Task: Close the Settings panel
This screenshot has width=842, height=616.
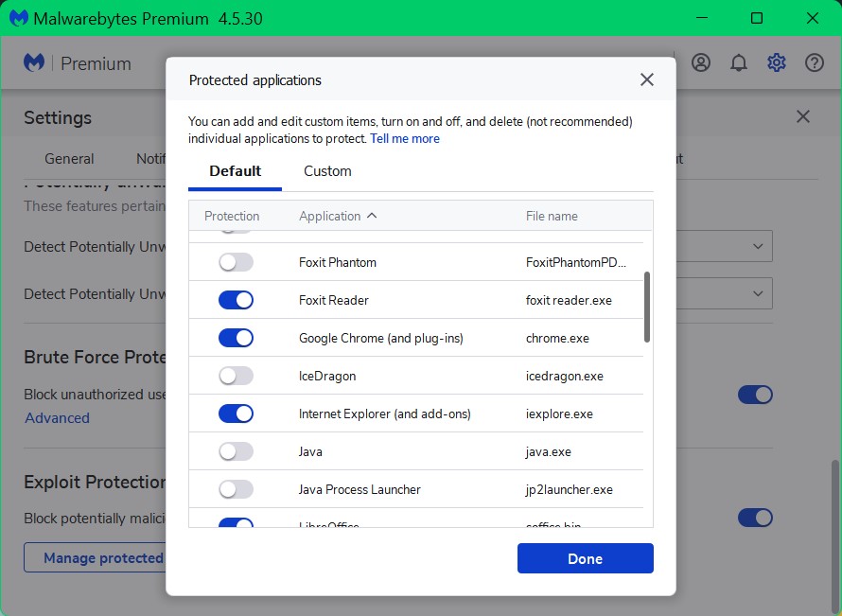Action: click(x=803, y=117)
